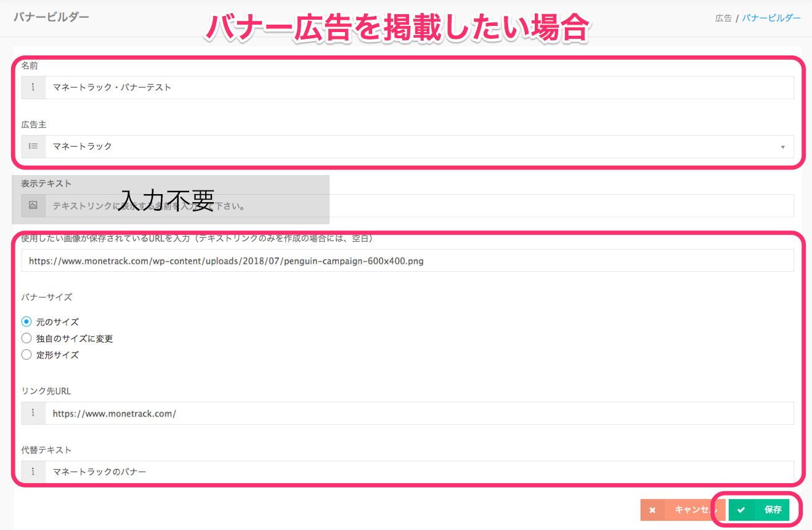
Task: Click the info icon beside リンク先URL field
Action: 33,414
